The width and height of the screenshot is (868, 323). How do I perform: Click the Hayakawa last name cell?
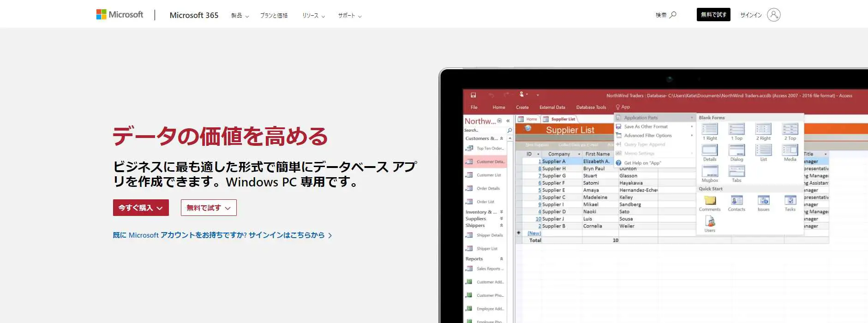(x=637, y=183)
